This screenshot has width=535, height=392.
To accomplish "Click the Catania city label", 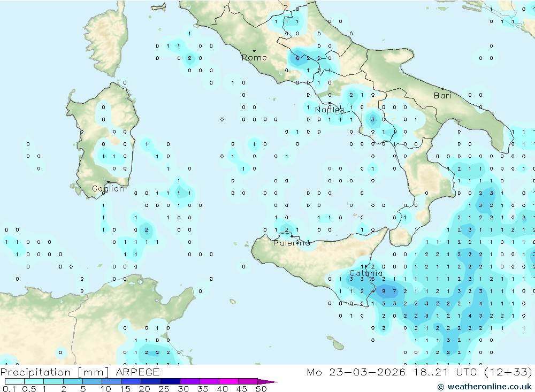I will pos(366,273).
